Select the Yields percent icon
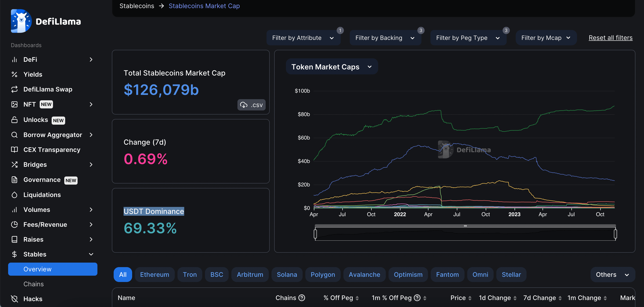 click(x=14, y=74)
